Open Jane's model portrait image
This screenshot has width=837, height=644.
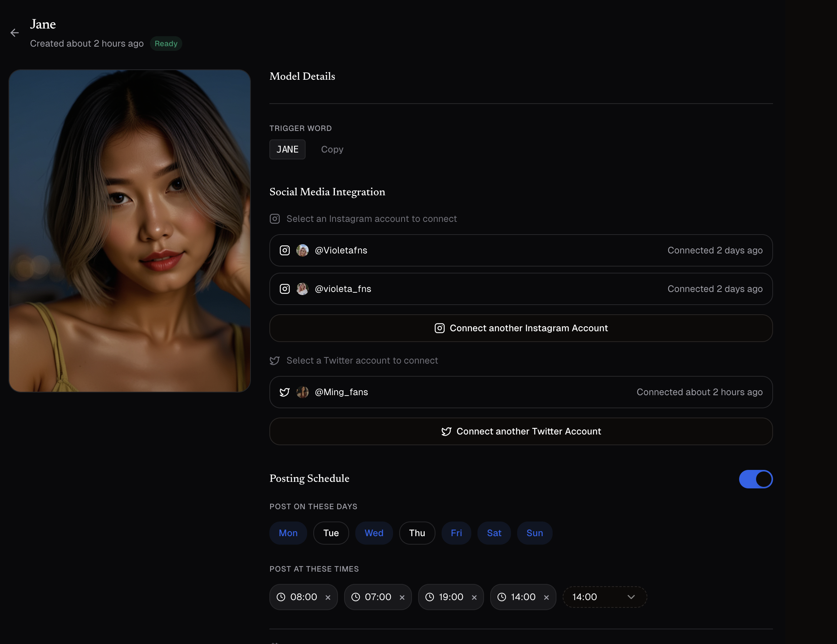(130, 231)
